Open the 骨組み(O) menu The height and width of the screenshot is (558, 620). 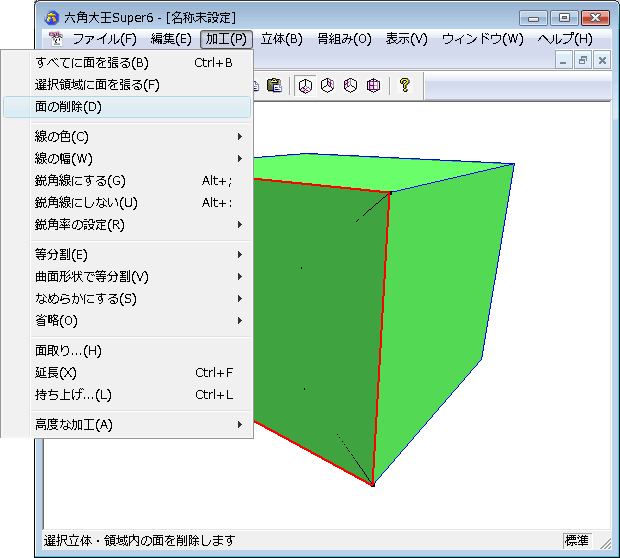coord(344,39)
